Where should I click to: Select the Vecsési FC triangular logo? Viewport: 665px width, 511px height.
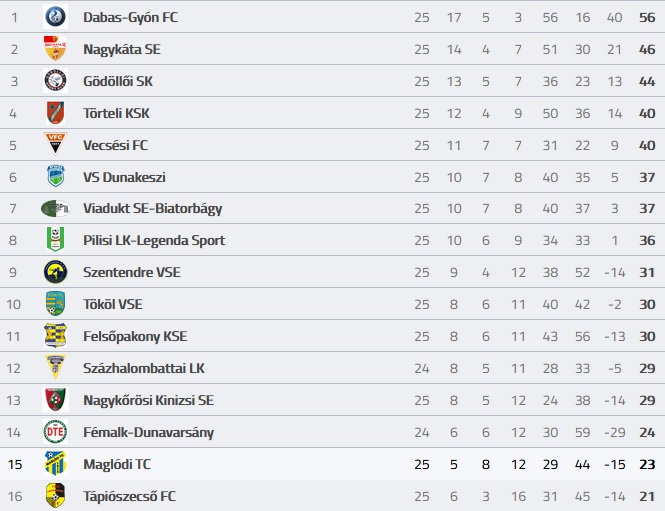(x=55, y=143)
